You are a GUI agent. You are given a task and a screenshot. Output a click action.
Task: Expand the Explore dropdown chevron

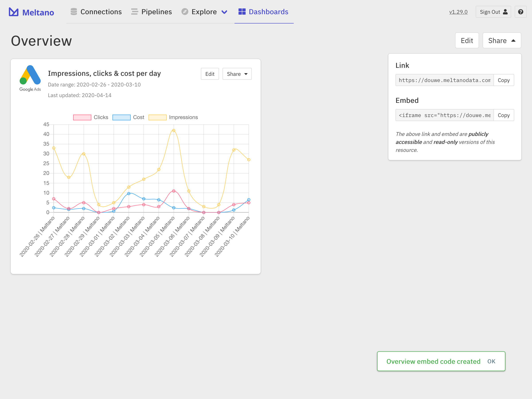pos(224,12)
